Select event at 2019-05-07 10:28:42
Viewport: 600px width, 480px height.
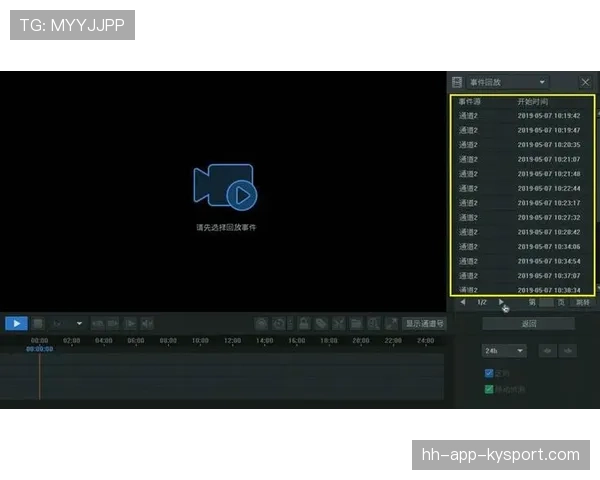[x=523, y=232]
